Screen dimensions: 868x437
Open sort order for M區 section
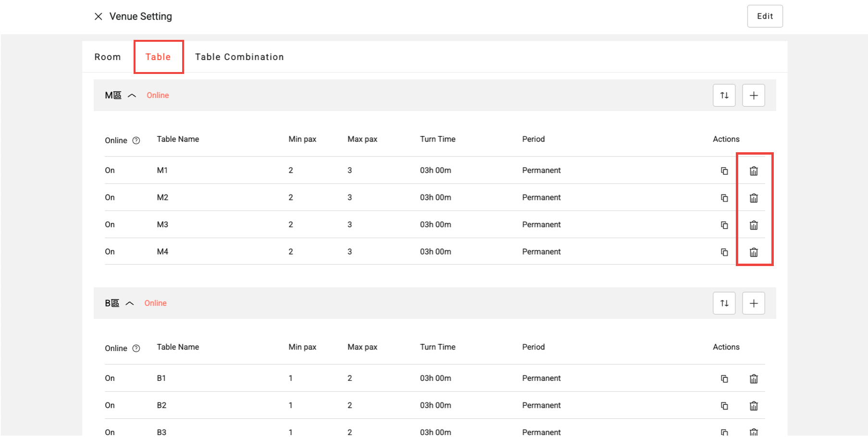(x=724, y=95)
